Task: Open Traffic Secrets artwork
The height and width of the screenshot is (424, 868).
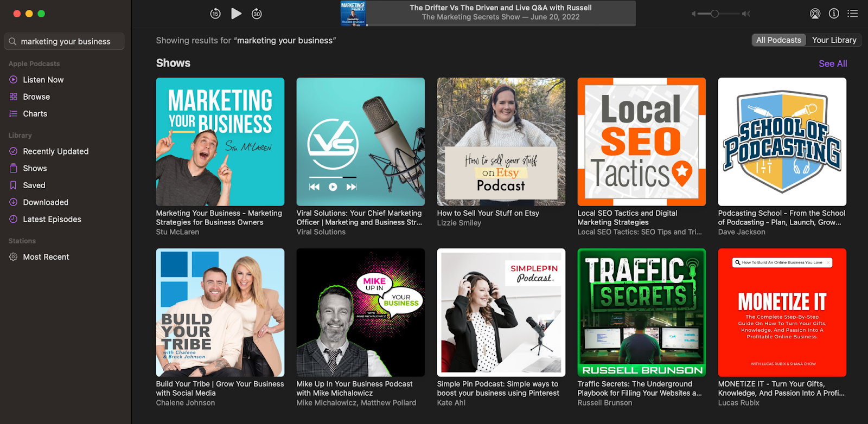Action: [x=642, y=312]
